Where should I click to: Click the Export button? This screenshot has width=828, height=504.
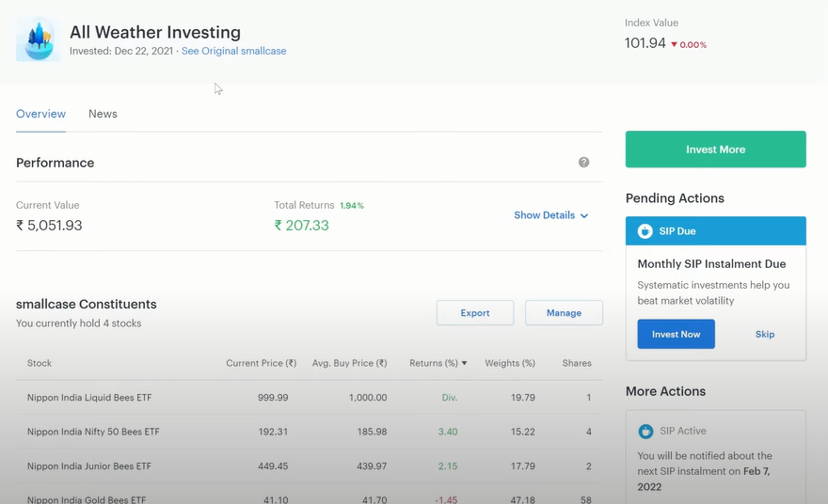pos(475,313)
